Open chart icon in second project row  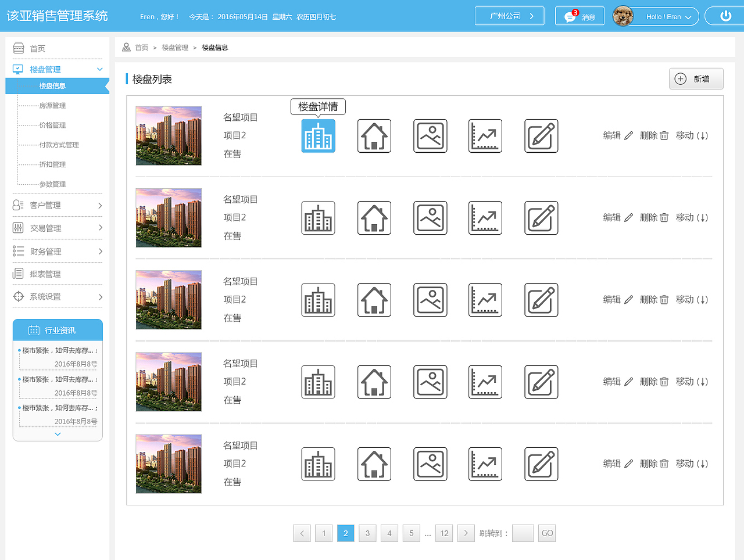click(485, 218)
